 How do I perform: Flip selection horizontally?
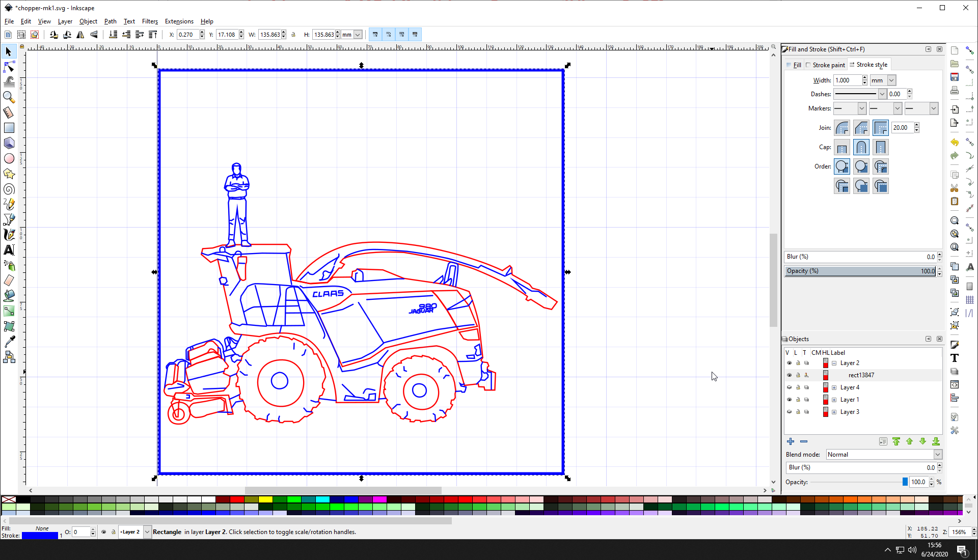[80, 35]
